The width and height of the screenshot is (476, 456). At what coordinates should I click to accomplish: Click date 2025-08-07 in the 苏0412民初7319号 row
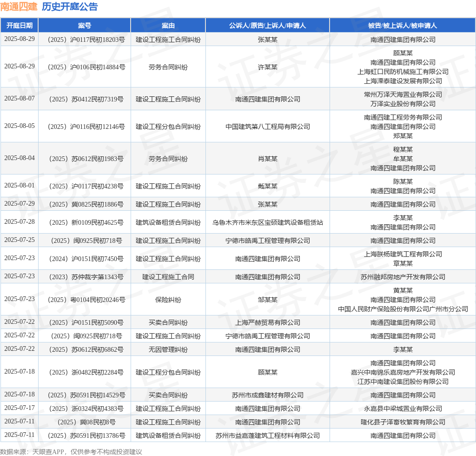coord(20,99)
